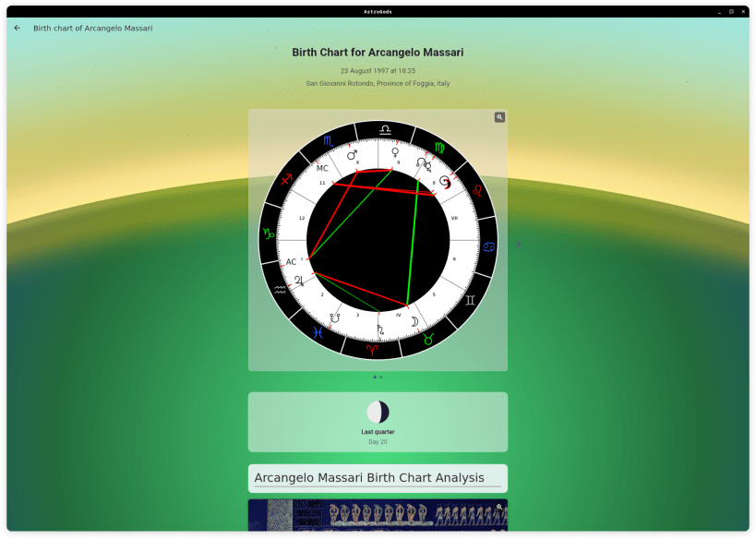Select the second carousel page dot

pos(381,377)
